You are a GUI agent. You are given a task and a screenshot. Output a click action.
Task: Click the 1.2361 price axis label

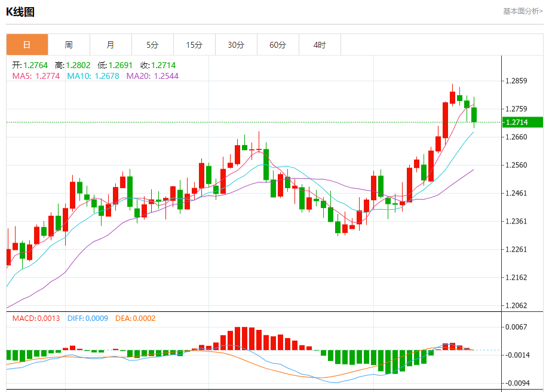tap(516, 221)
